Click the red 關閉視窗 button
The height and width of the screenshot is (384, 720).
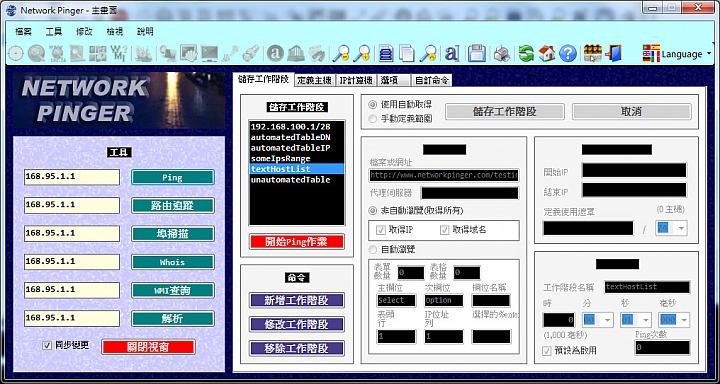pos(148,347)
